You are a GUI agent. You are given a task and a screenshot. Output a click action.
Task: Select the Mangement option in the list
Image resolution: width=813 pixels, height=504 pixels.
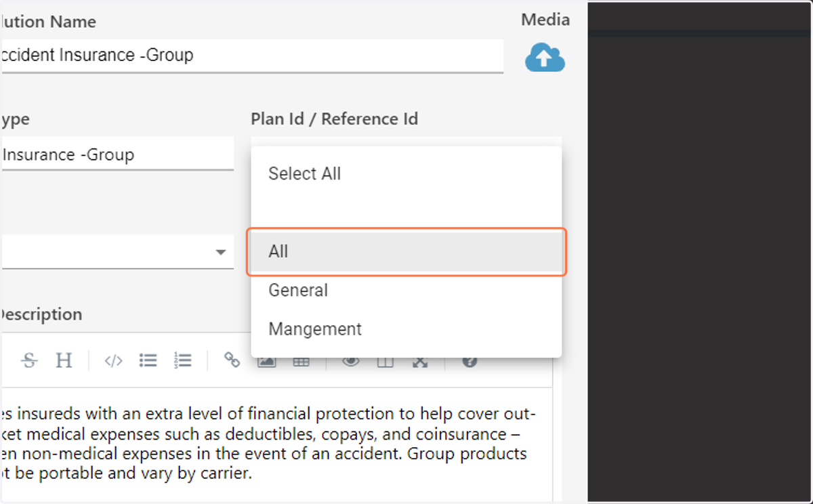(x=406, y=329)
